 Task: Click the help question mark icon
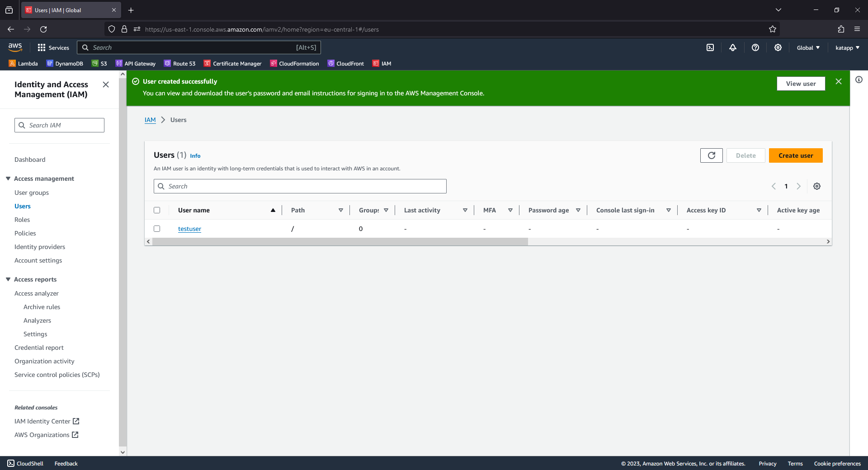(x=755, y=47)
